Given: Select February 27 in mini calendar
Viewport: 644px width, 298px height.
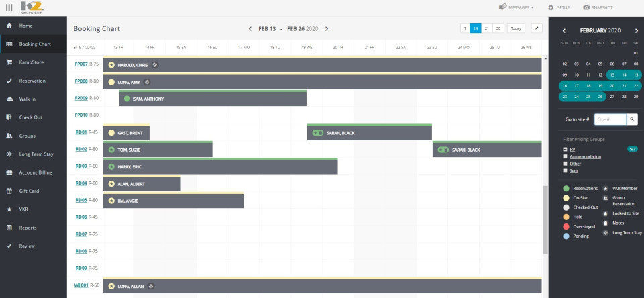Looking at the screenshot, I should [x=612, y=97].
